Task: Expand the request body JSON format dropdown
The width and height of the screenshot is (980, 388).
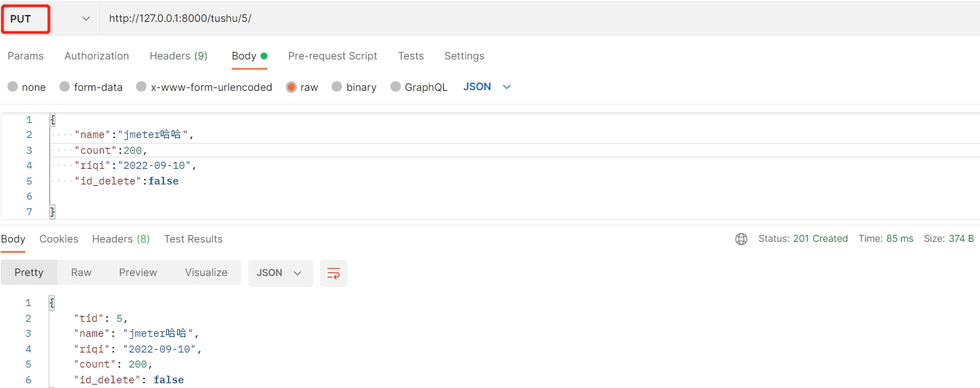Action: (487, 87)
